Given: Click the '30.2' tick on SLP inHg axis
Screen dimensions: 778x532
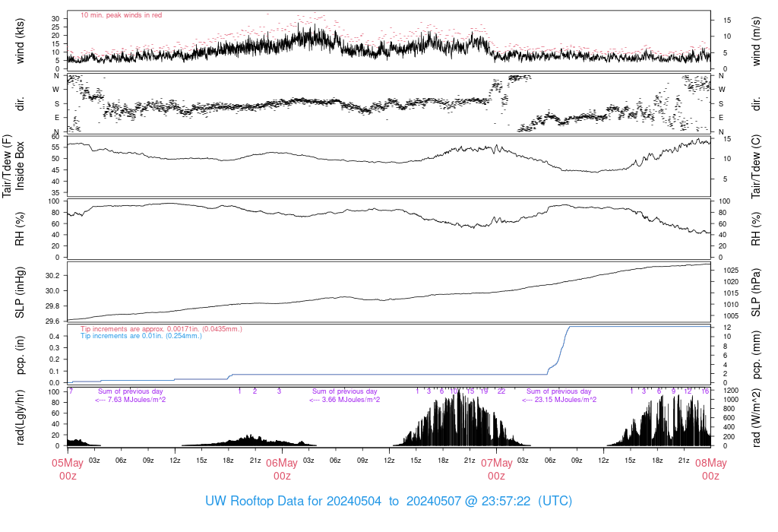Looking at the screenshot, I should (x=52, y=275).
